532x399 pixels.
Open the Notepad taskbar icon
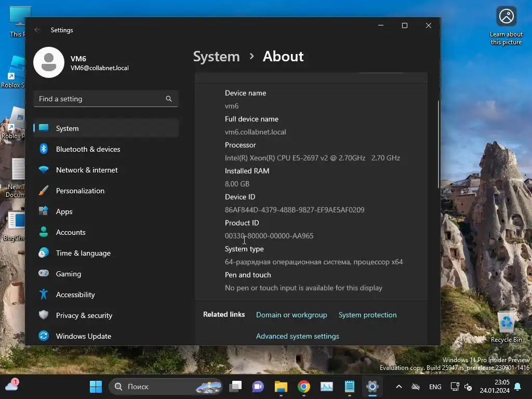coord(350,387)
